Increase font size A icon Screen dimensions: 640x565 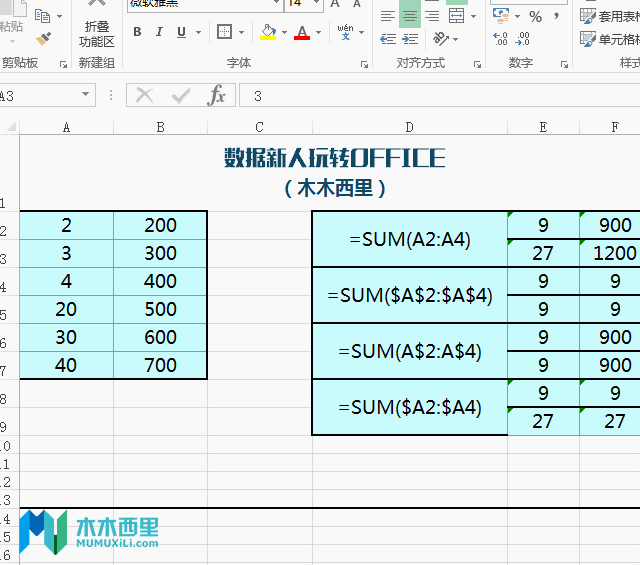[x=335, y=4]
